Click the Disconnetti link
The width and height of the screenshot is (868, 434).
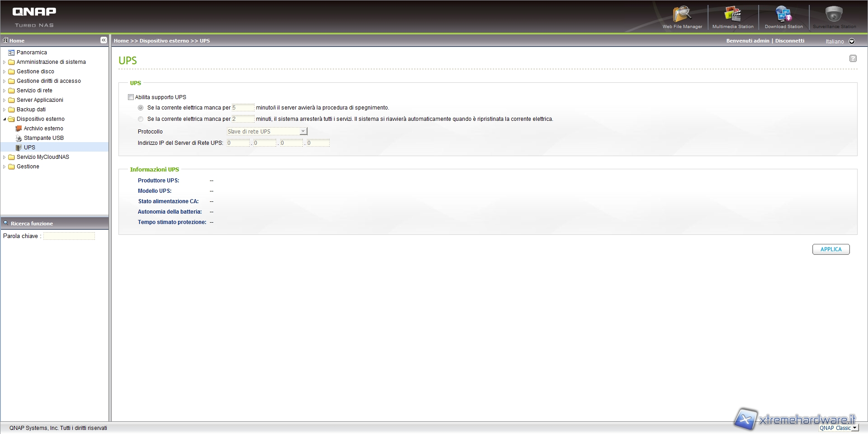(789, 41)
